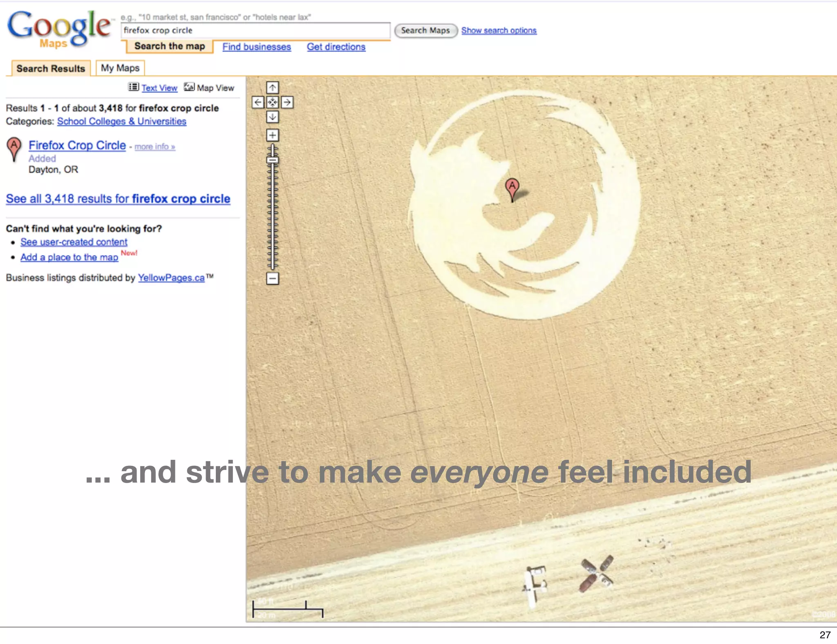Switch to Get directions tab

336,47
